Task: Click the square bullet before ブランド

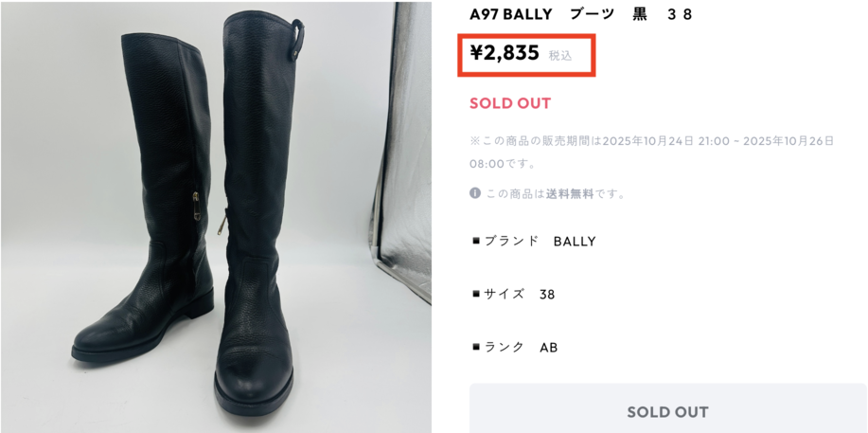Action: point(475,242)
